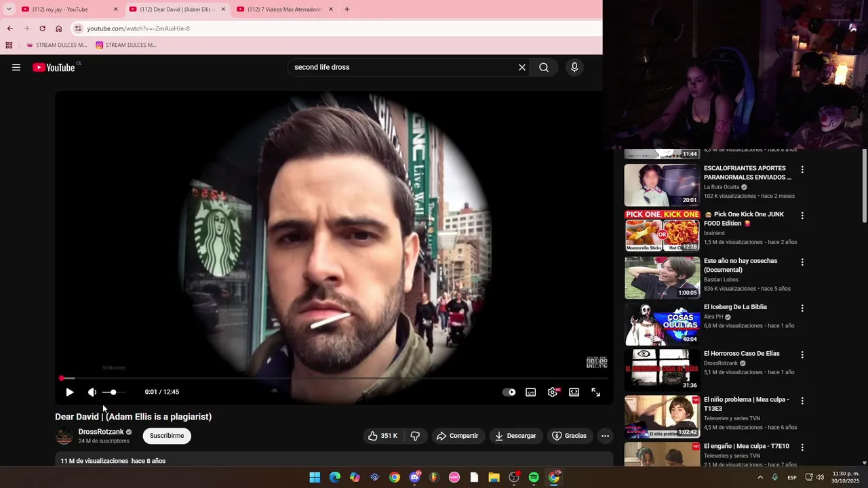Open Spotify from the taskbar

click(534, 477)
